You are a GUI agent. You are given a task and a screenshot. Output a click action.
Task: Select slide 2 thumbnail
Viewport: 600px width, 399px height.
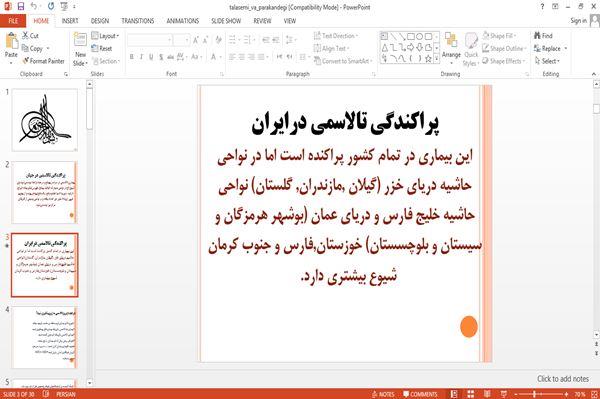(x=45, y=192)
